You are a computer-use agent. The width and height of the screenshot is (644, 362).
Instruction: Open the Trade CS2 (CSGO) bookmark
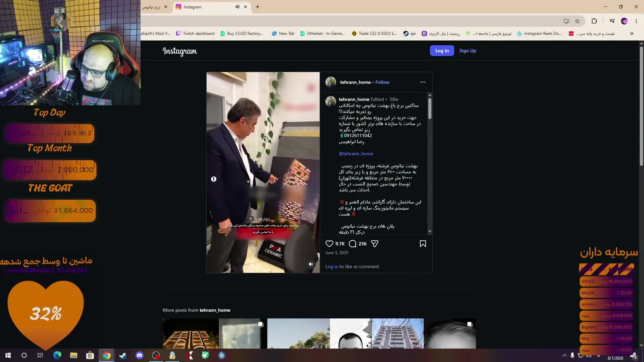point(374,34)
